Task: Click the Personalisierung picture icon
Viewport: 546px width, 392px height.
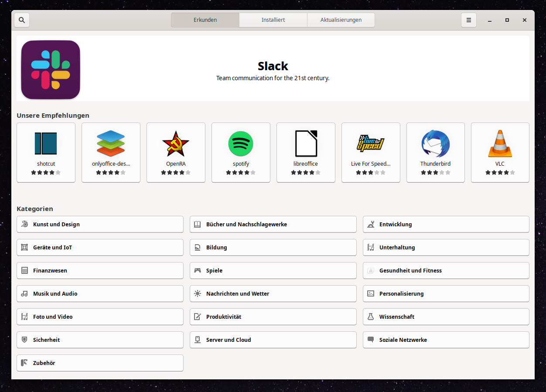Action: pyautogui.click(x=371, y=293)
